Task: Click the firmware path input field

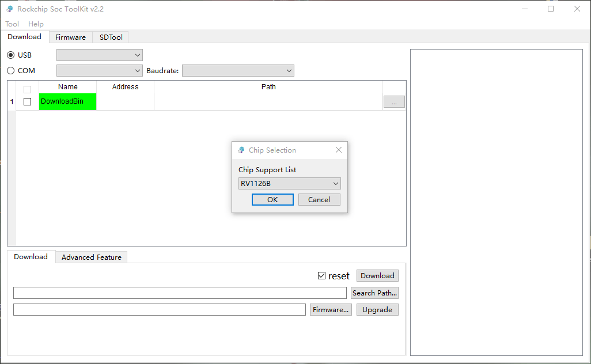Action: 160,310
